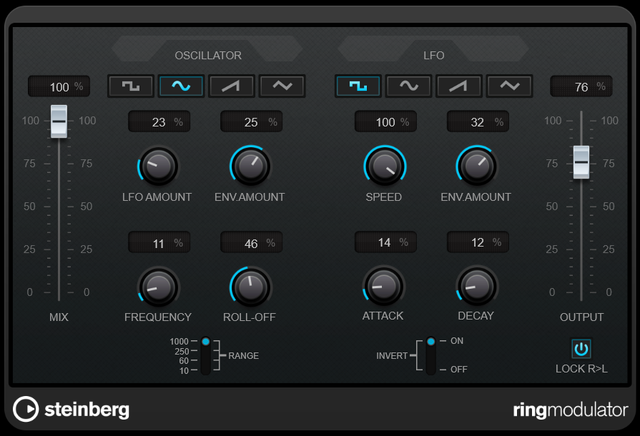The height and width of the screenshot is (436, 640).
Task: Click the Roll-Off value field 46 %
Action: point(251,242)
